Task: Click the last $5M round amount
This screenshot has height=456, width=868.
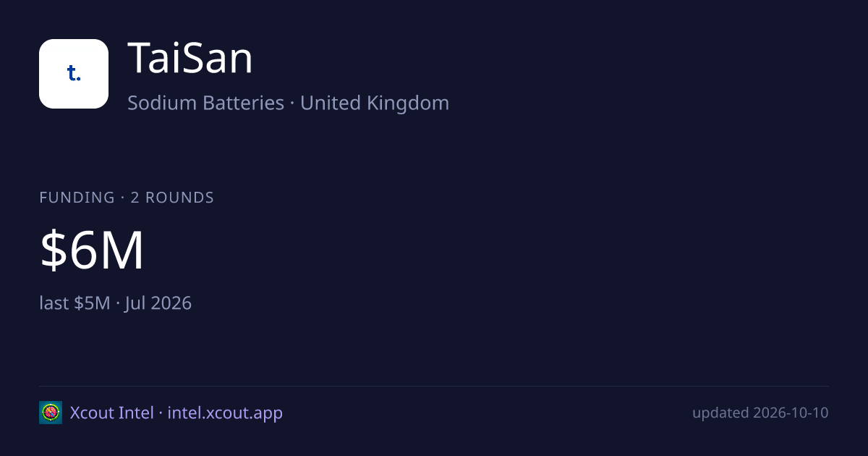Action: point(75,303)
